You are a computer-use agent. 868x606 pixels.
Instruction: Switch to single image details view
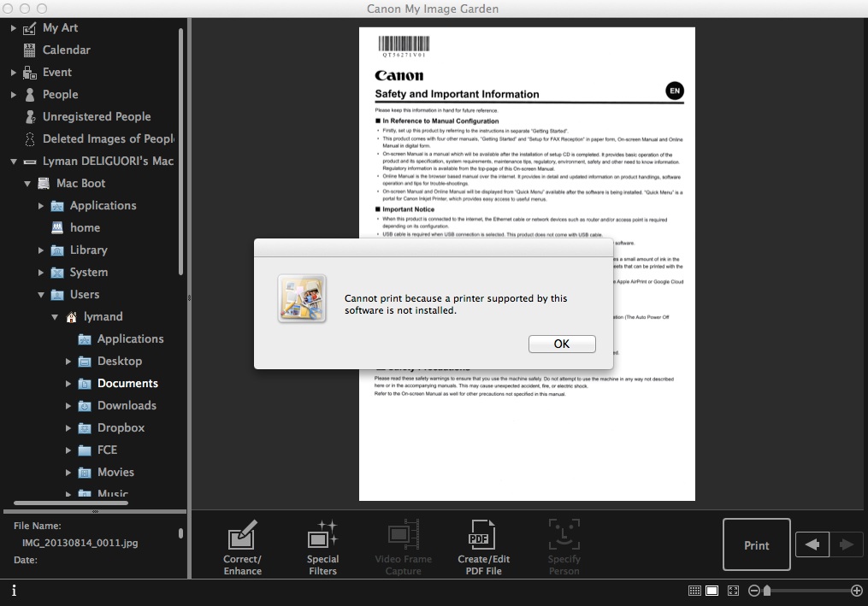(712, 591)
